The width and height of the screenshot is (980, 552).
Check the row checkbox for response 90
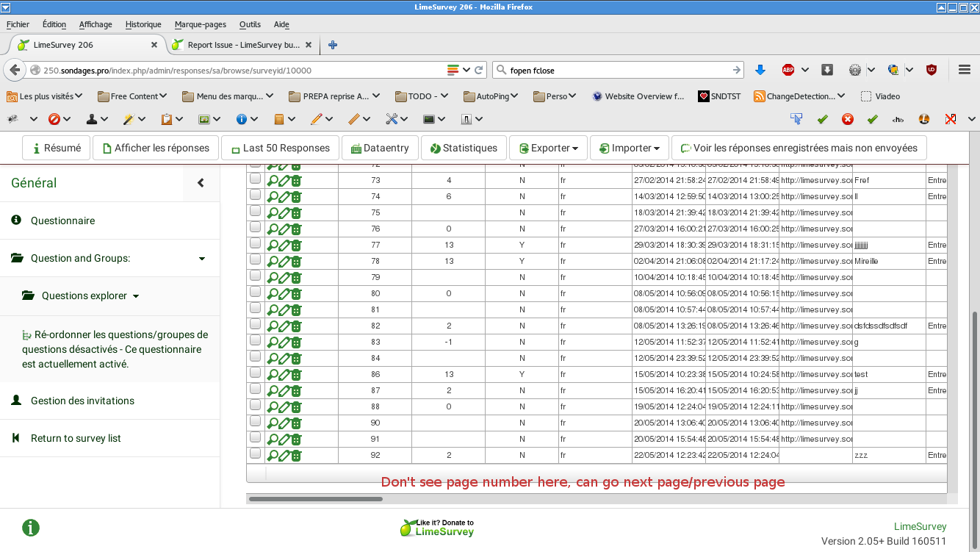(255, 421)
